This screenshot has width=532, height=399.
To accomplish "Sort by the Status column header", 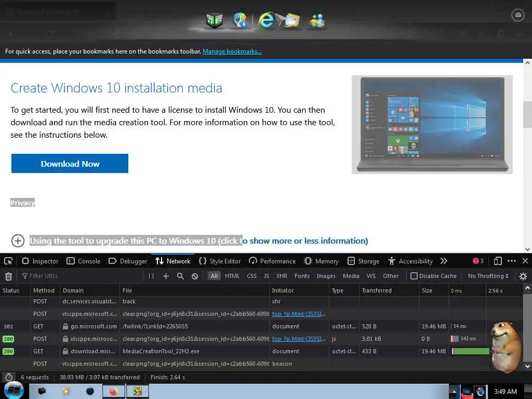I will pos(15,290).
